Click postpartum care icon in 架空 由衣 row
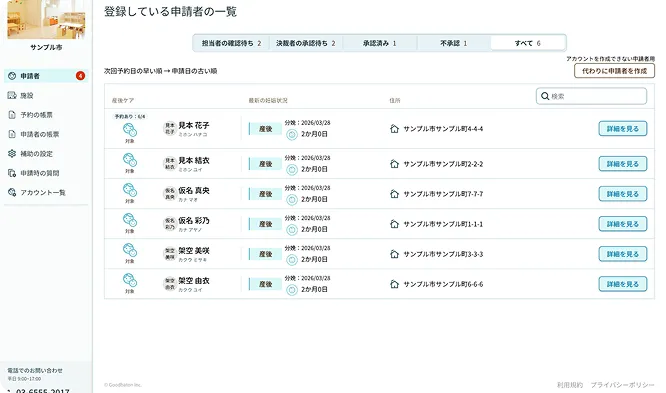 pos(130,280)
